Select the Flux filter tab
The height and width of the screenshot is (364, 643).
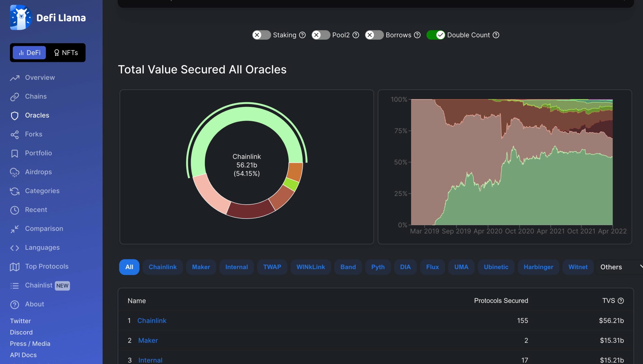[433, 267]
